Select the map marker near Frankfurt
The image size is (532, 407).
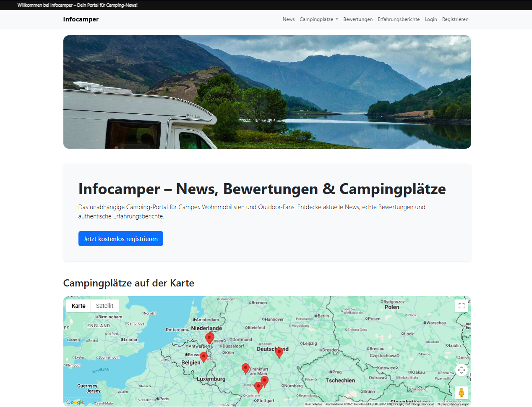(246, 368)
